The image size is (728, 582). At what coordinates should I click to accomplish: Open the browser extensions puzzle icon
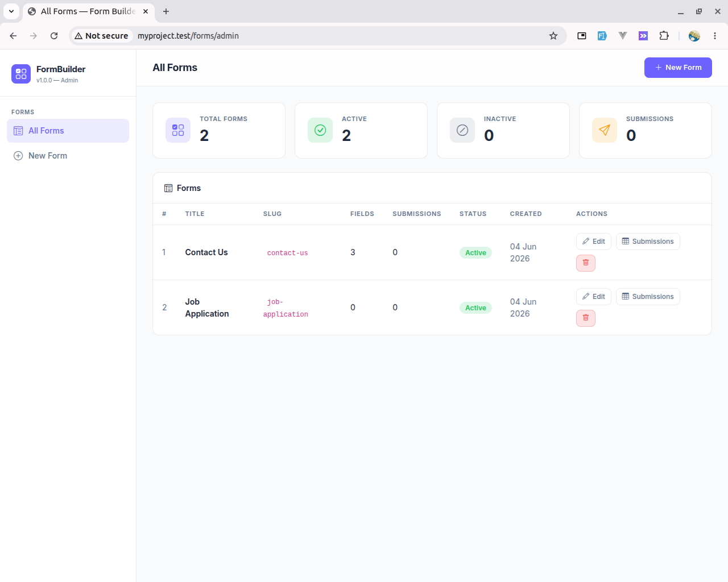[x=664, y=36]
